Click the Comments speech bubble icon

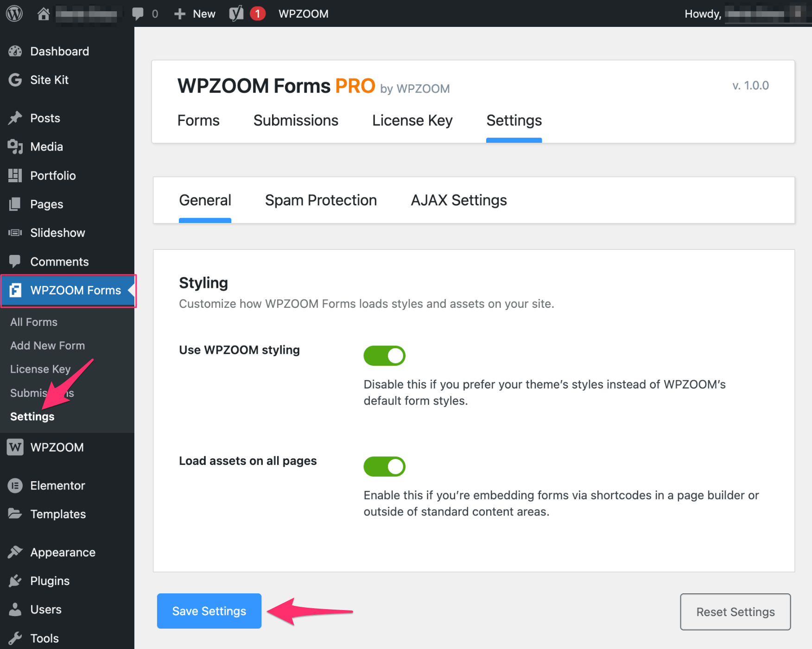pos(15,261)
